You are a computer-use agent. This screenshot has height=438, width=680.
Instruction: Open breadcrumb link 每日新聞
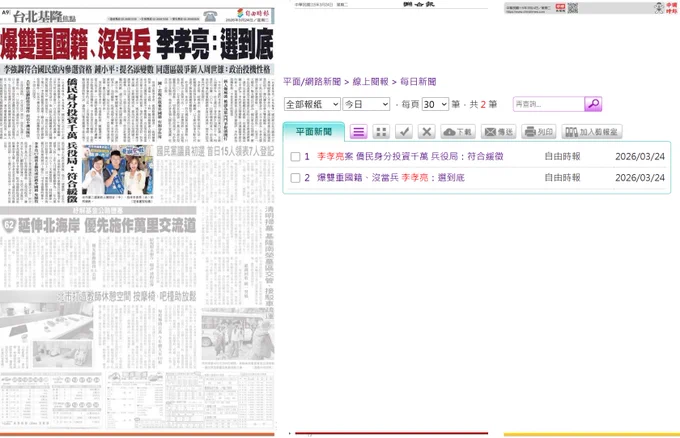point(418,82)
